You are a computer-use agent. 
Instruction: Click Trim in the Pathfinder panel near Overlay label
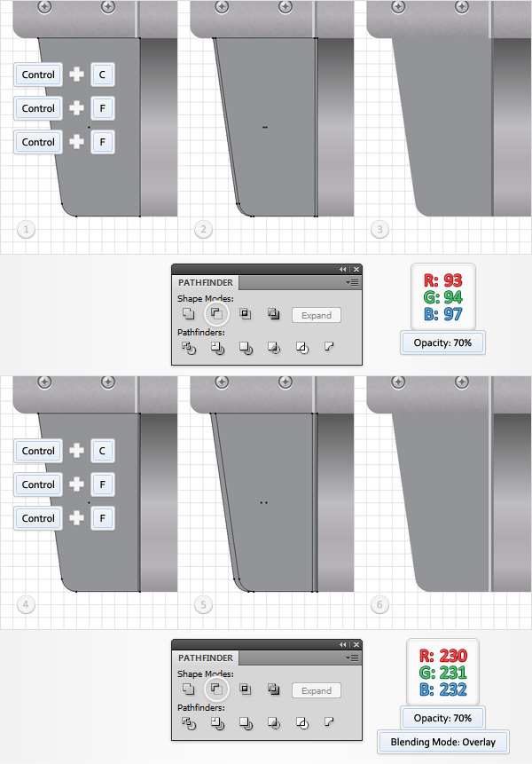[217, 723]
